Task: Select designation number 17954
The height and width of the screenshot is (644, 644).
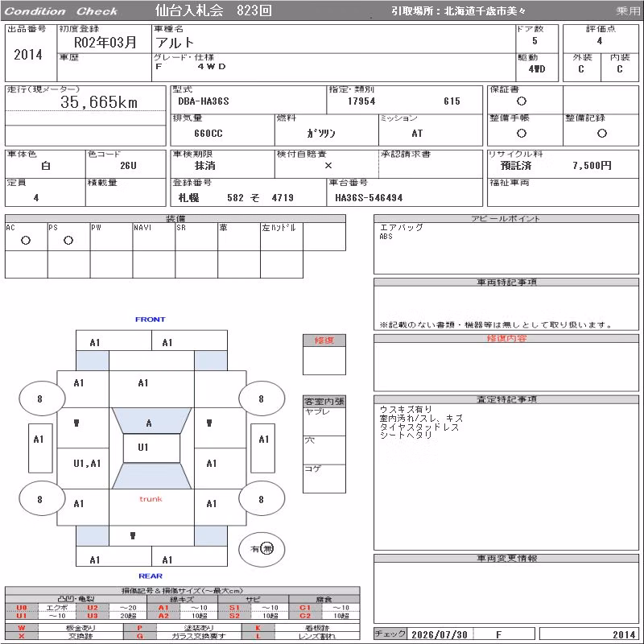Action: coord(361,101)
